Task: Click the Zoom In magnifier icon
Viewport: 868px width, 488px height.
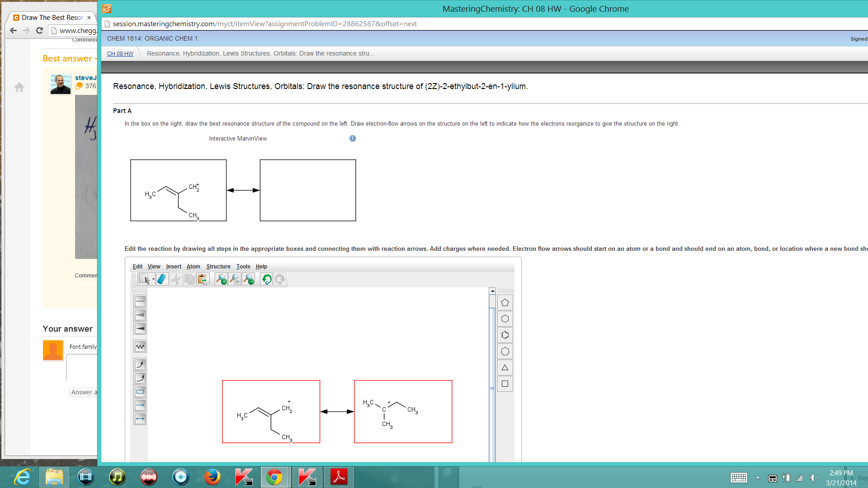Action: 222,279
